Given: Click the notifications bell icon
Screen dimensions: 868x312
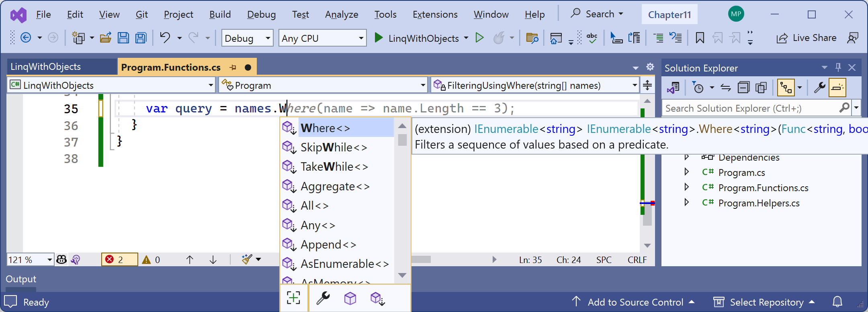Looking at the screenshot, I should click(x=837, y=302).
